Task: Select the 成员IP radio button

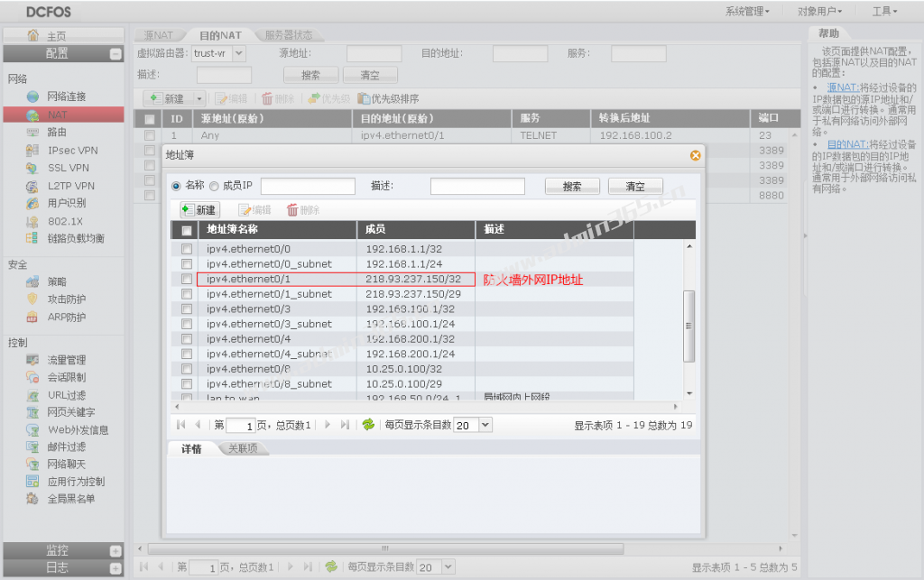Action: click(214, 186)
